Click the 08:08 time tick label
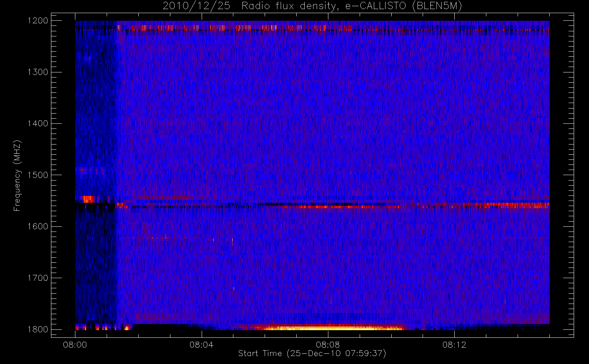This screenshot has height=364, width=589. 328,345
